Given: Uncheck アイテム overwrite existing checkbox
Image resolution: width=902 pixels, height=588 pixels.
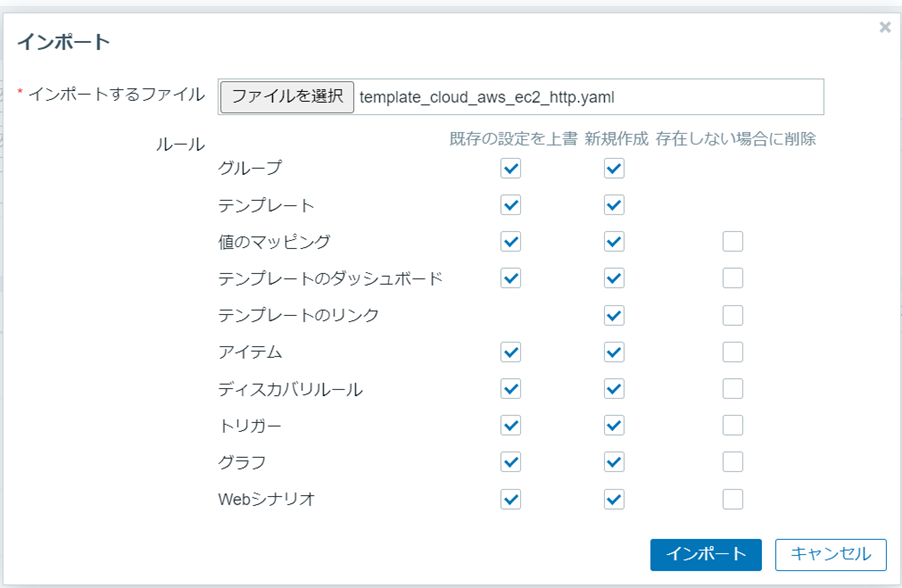Looking at the screenshot, I should point(511,352).
